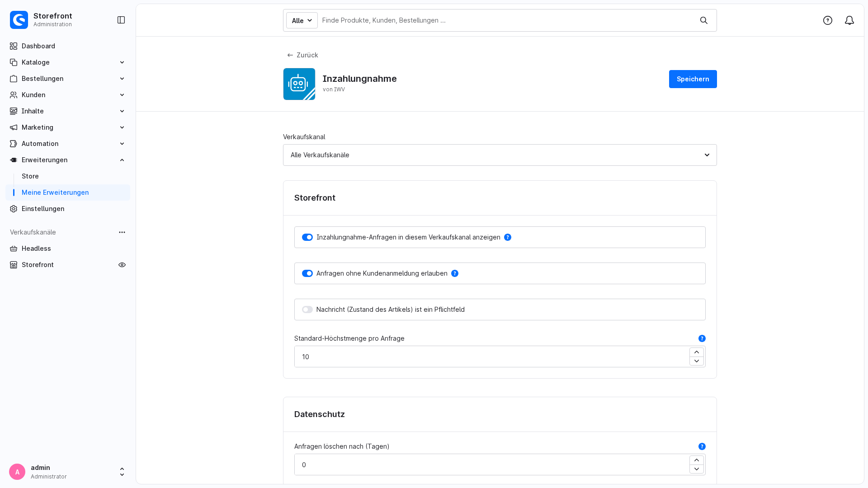868x488 pixels.
Task: Open the Alle search filter dropdown
Action: pos(302,20)
